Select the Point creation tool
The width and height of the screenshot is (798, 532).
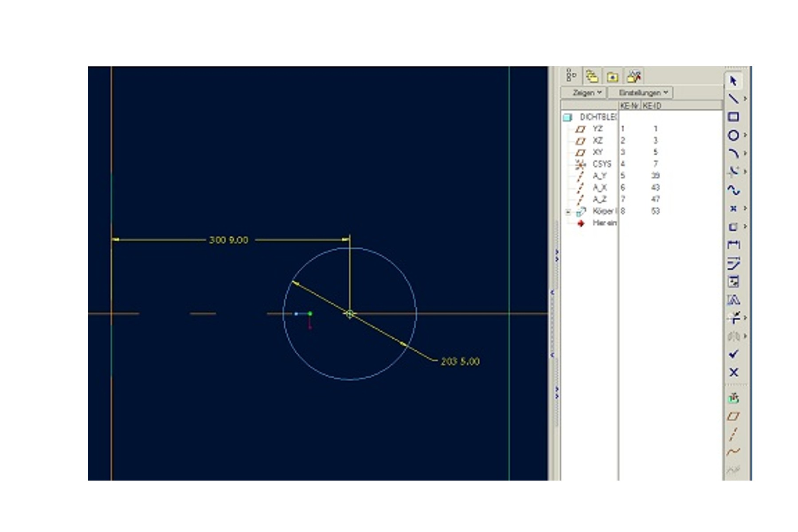733,208
